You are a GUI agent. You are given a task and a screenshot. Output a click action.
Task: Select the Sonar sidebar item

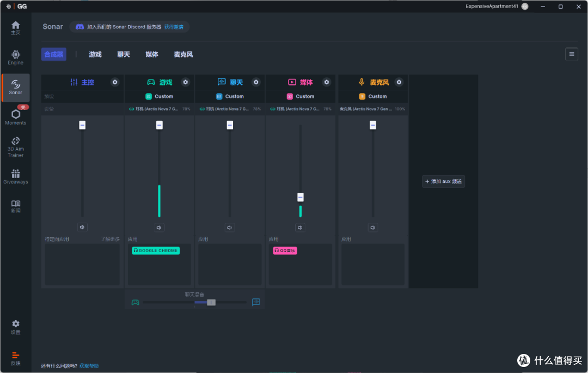(x=15, y=87)
